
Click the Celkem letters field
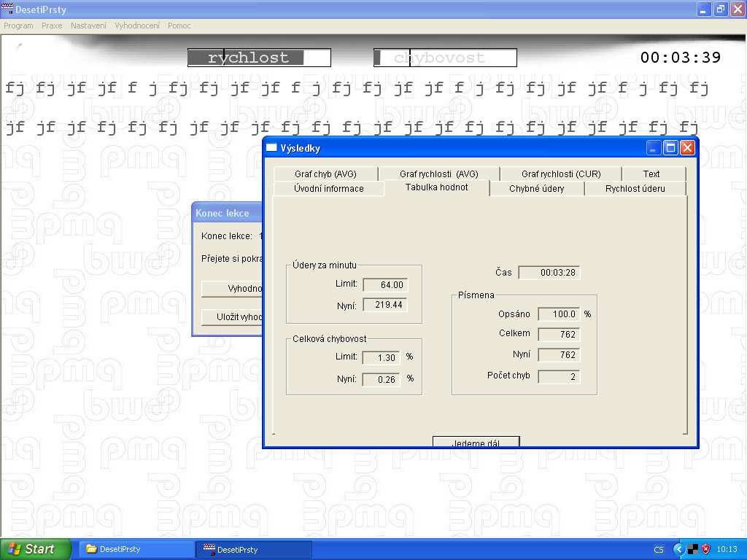(559, 334)
